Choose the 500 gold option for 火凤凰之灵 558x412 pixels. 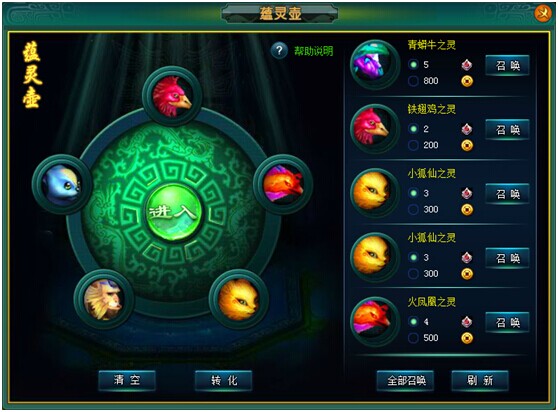coord(413,338)
